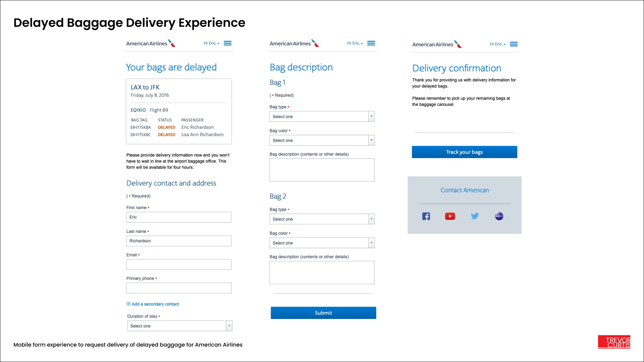Click into the empty Email field
Viewport: 644px width, 362px height.
[179, 264]
